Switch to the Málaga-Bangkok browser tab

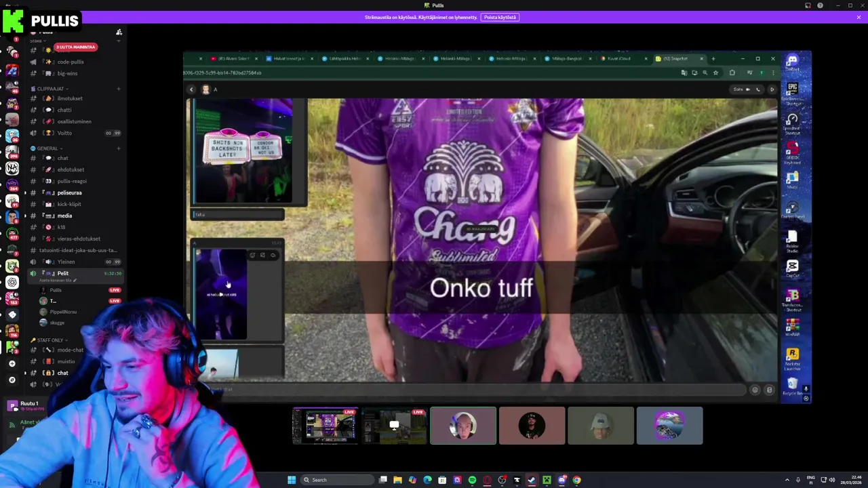(x=566, y=58)
